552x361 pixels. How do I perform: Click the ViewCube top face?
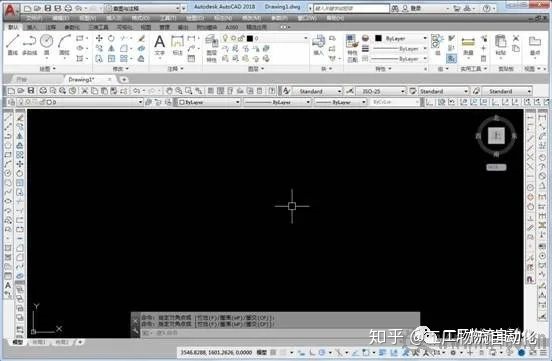coord(496,135)
